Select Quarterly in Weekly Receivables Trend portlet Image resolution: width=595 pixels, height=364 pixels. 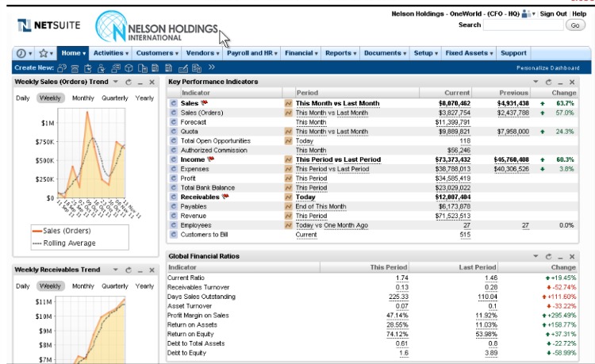(115, 286)
